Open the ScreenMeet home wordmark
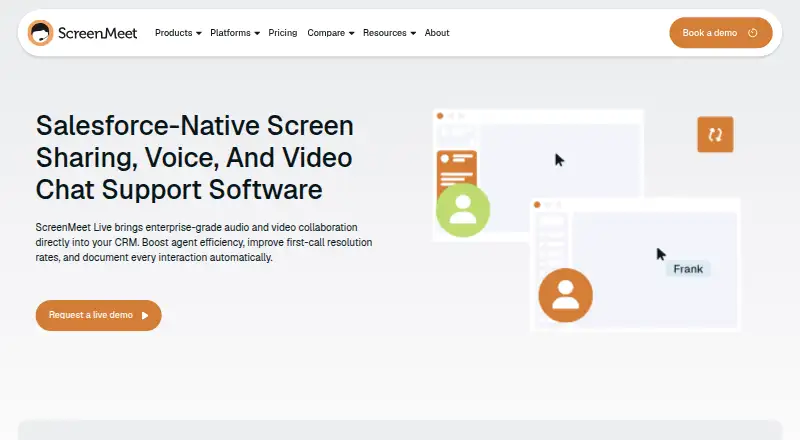 97,33
